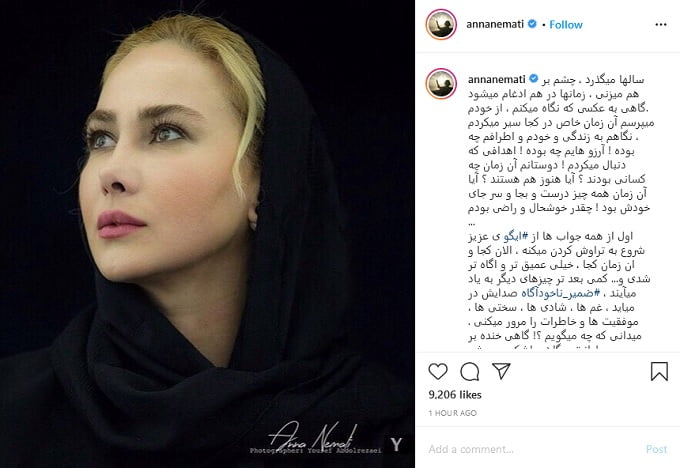Open annanemati profile from header username
680x468 pixels.
coord(495,24)
